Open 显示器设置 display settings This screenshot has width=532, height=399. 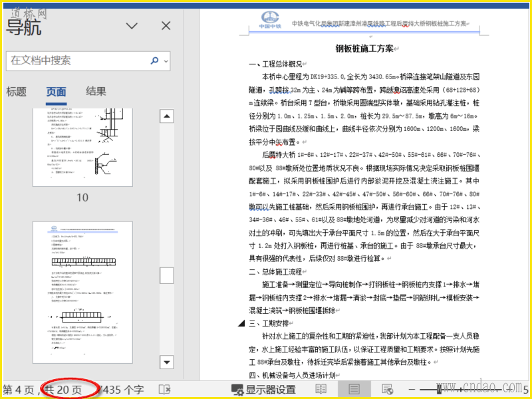[x=263, y=390]
